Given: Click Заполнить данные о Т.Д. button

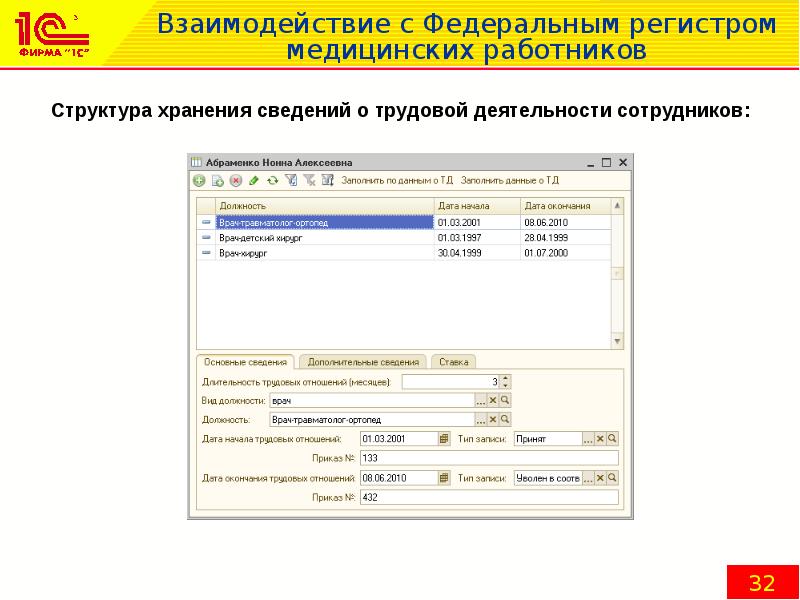Looking at the screenshot, I should [x=510, y=181].
